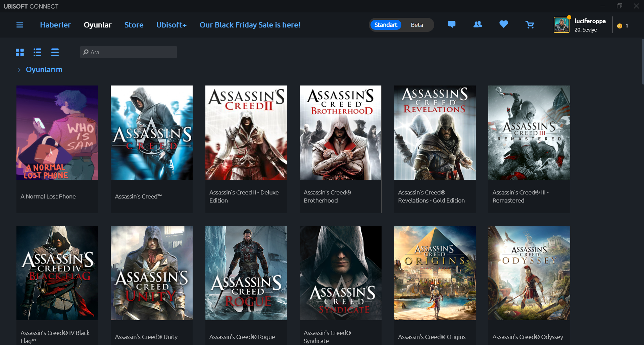Switch to the Beta mode

tap(417, 25)
